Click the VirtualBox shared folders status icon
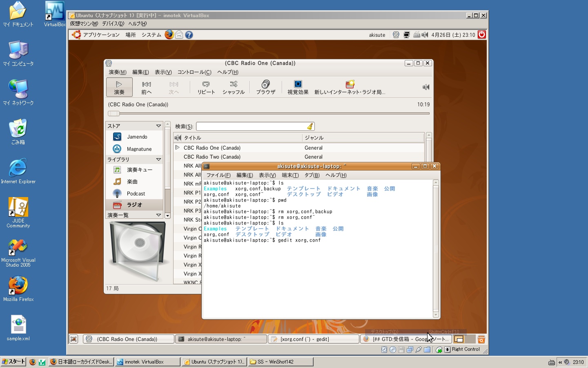This screenshot has height=368, width=588. 427,350
